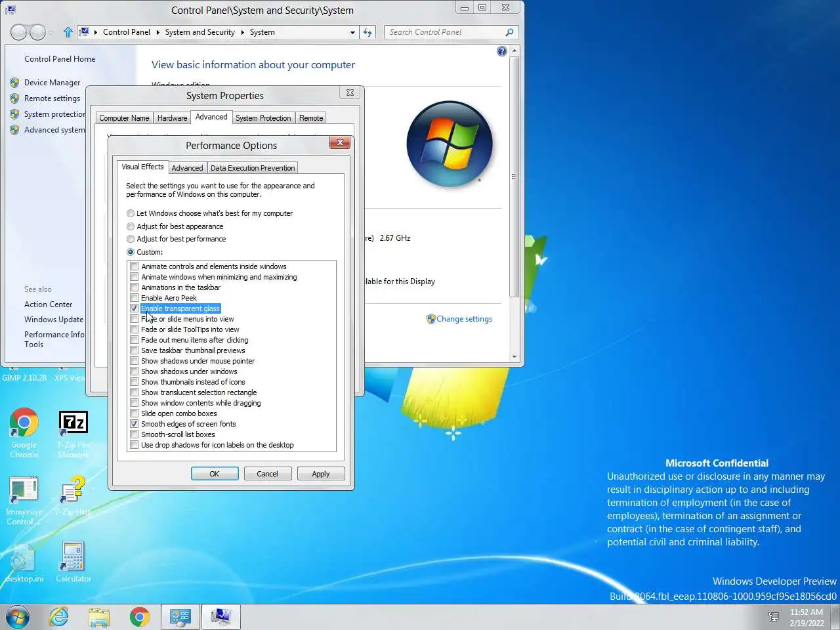
Task: Uncheck 'Enable transparent glass'
Action: [135, 308]
